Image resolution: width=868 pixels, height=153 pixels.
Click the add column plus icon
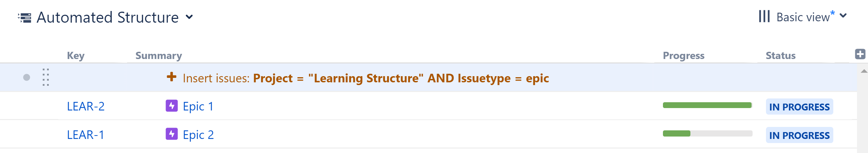(860, 54)
